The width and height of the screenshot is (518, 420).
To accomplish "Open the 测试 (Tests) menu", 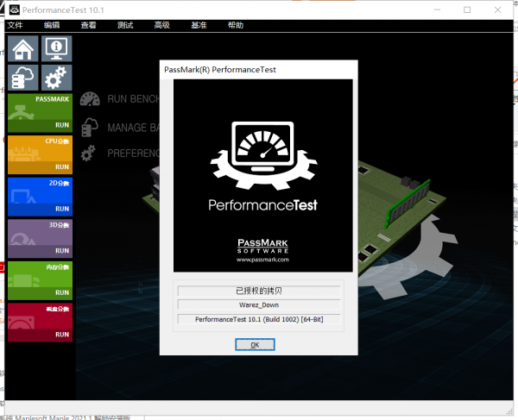I will click(125, 25).
